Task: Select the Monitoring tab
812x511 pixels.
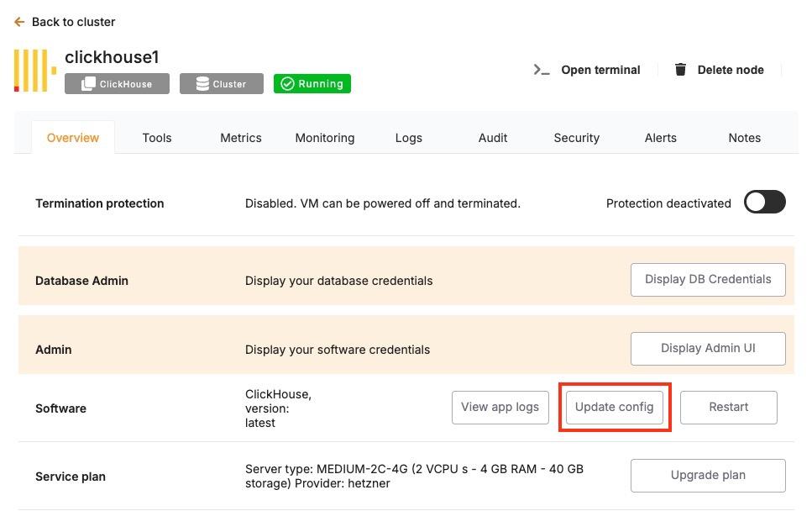Action: click(x=325, y=138)
